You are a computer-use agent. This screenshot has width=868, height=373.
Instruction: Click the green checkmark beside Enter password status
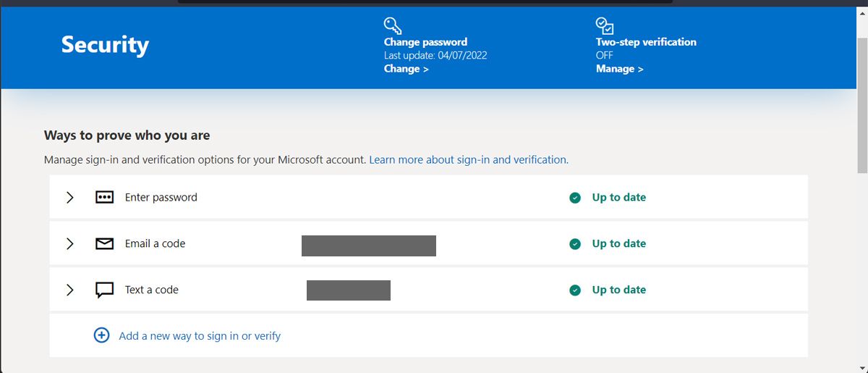[x=575, y=198]
